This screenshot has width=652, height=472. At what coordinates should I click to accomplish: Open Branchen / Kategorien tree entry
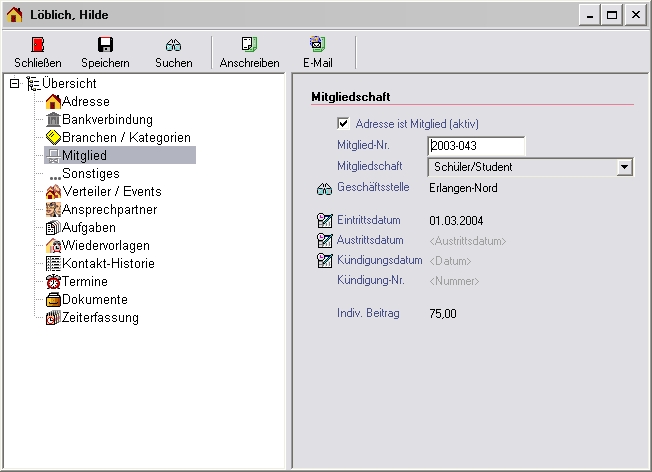(125, 138)
